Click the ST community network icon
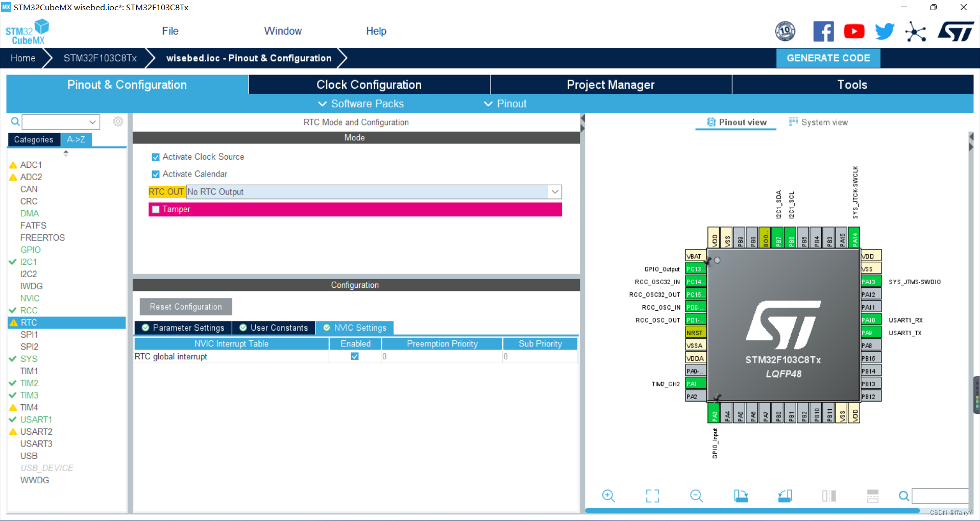 915,32
